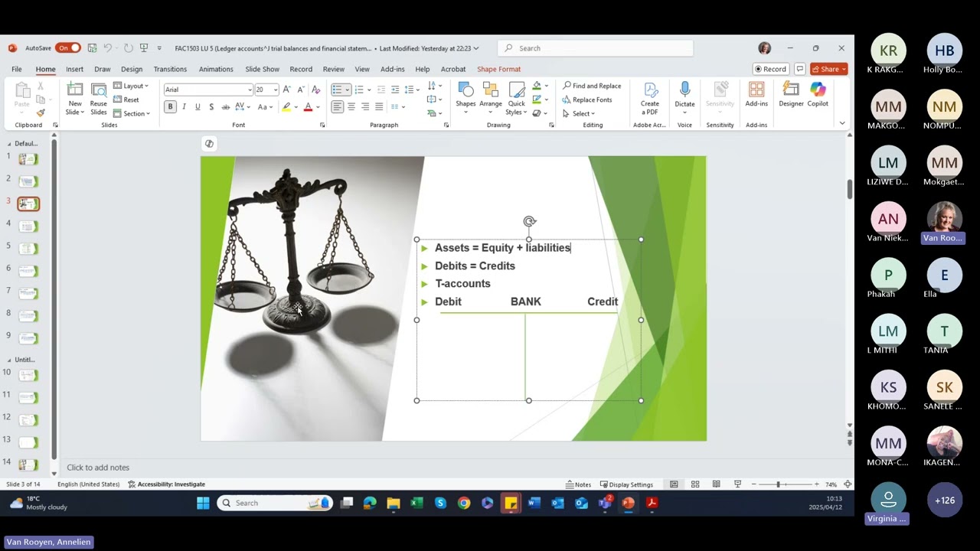Collapse the Default section in slide panel
Image resolution: width=980 pixels, height=551 pixels.
pos(9,143)
